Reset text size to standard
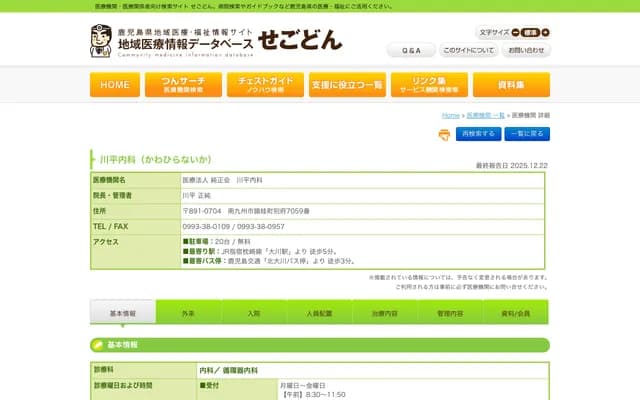Image resolution: width=640 pixels, height=400 pixels. pyautogui.click(x=529, y=32)
